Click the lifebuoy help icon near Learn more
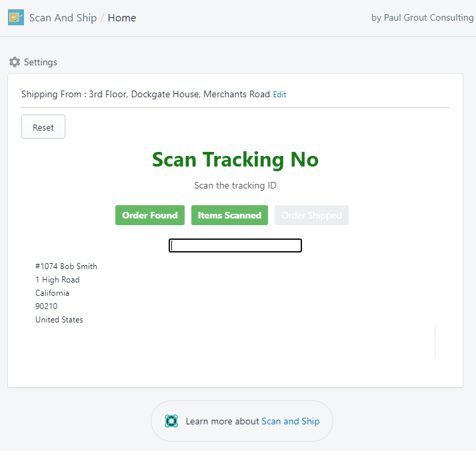Image resolution: width=476 pixels, height=451 pixels. (171, 421)
